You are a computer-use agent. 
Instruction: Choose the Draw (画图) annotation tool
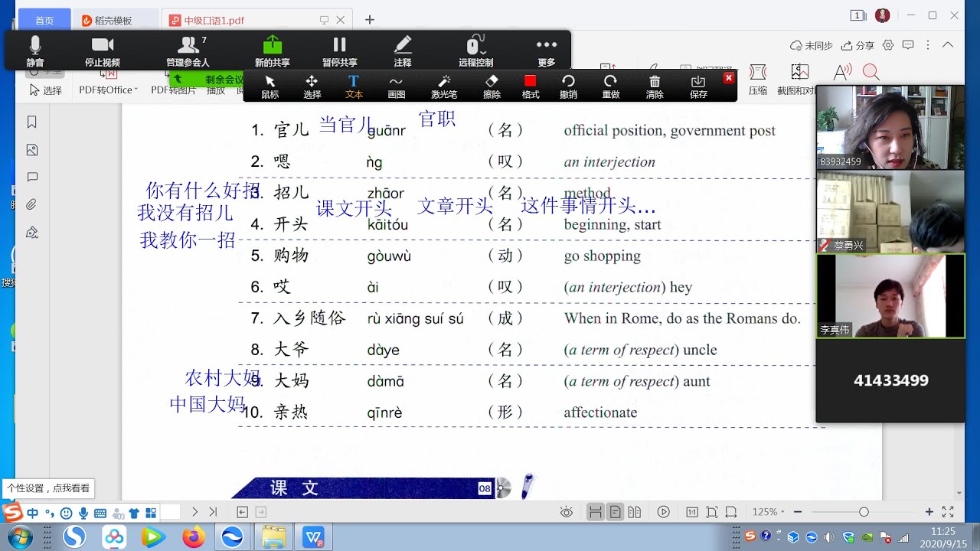396,86
